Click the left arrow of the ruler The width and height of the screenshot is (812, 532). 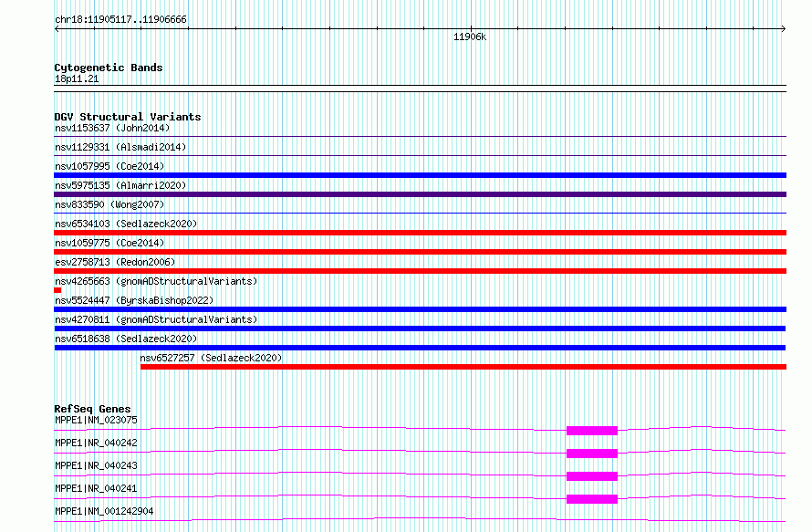click(57, 29)
